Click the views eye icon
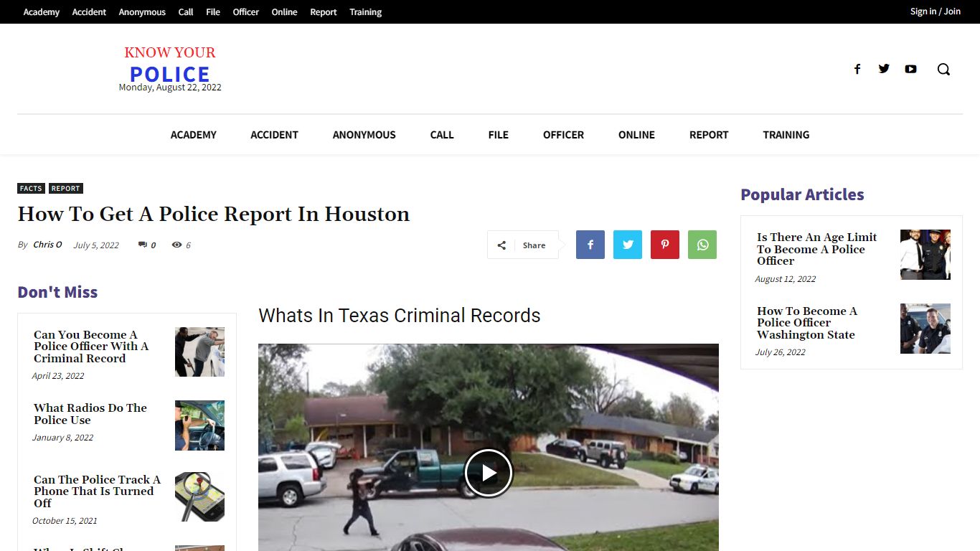The width and height of the screenshot is (980, 551). 176,245
